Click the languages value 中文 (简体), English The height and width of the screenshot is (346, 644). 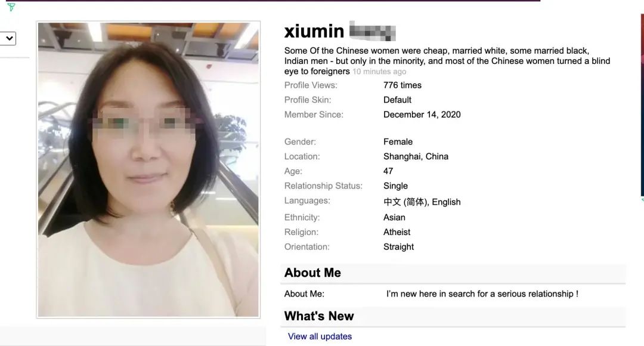[422, 202]
